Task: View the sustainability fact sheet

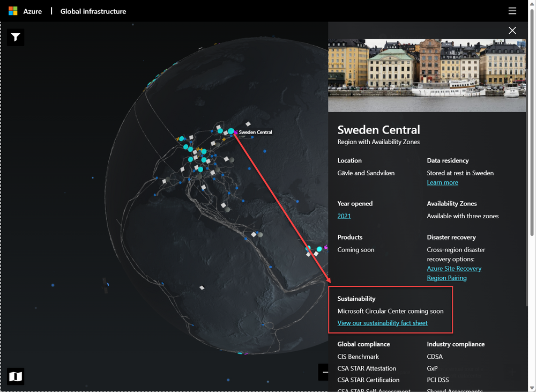Action: [x=382, y=323]
